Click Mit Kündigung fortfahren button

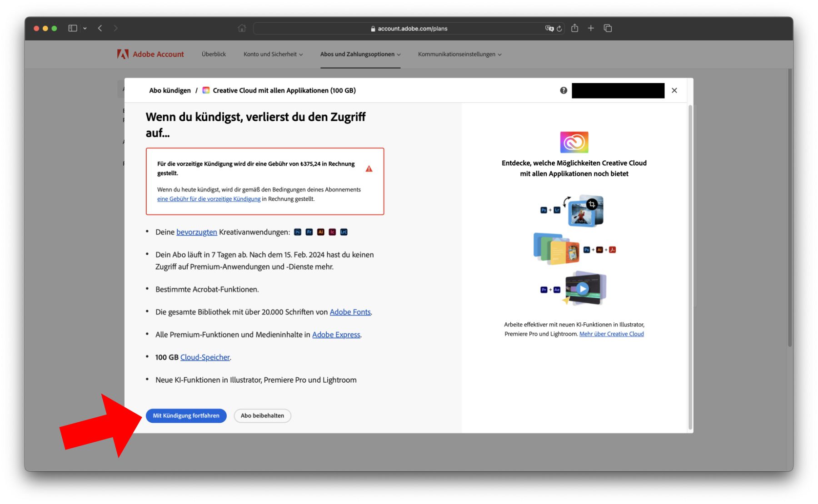(186, 415)
